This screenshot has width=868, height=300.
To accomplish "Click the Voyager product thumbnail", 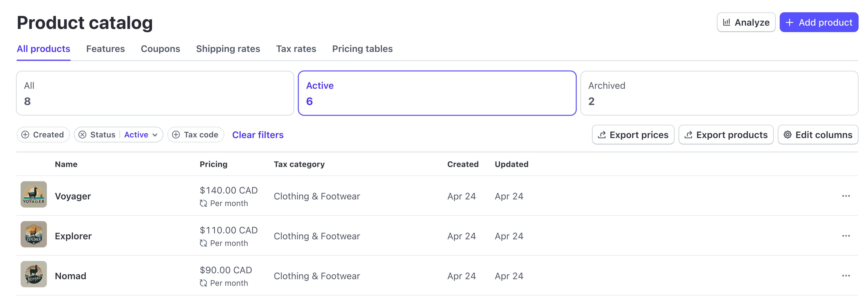I will (x=34, y=195).
